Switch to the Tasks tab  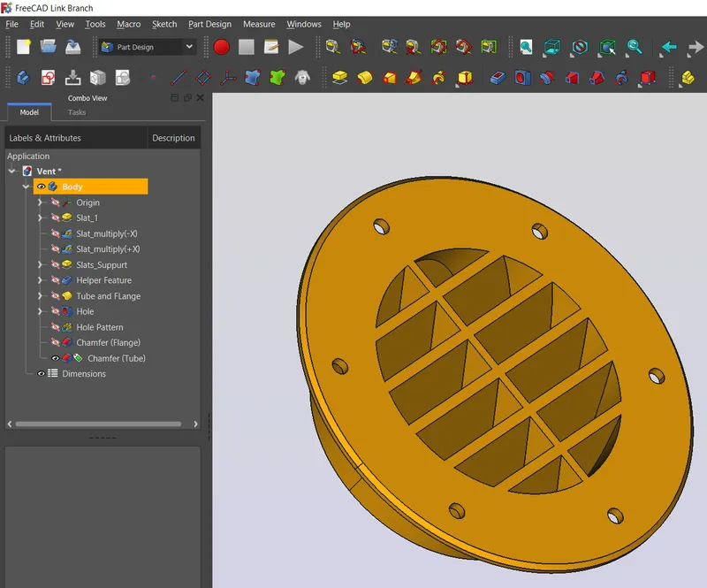(x=77, y=112)
